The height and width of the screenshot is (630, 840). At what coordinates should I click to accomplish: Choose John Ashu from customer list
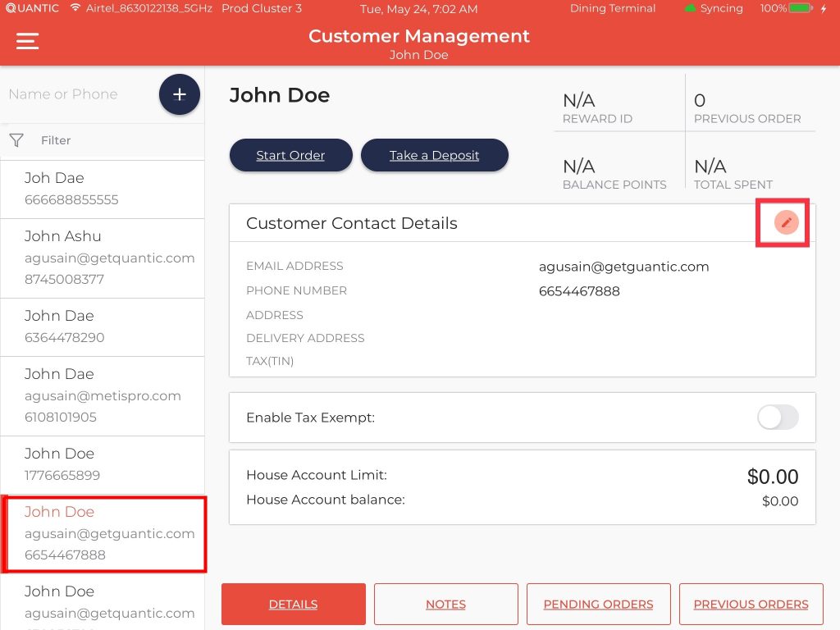pyautogui.click(x=102, y=258)
